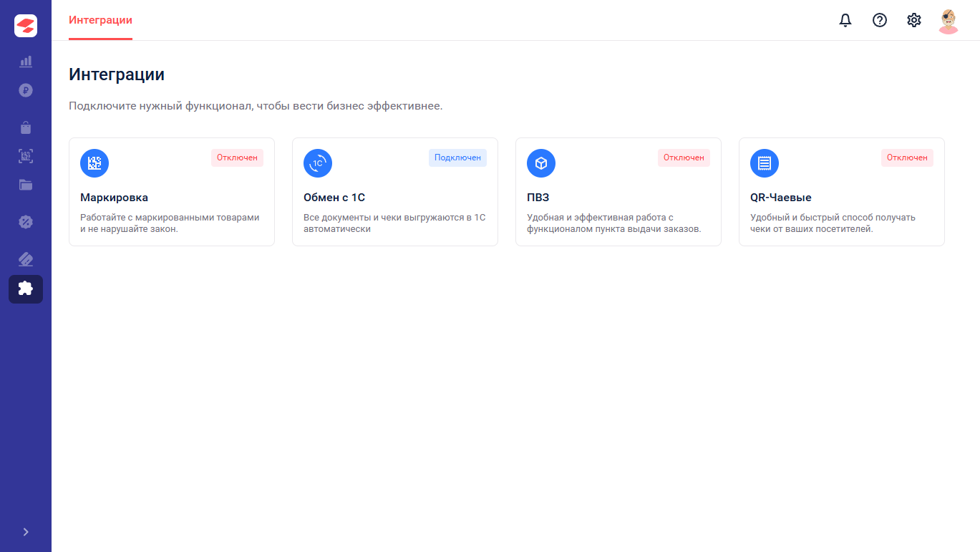
Task: Click the QR-Чаевые receipt icon
Action: (765, 163)
